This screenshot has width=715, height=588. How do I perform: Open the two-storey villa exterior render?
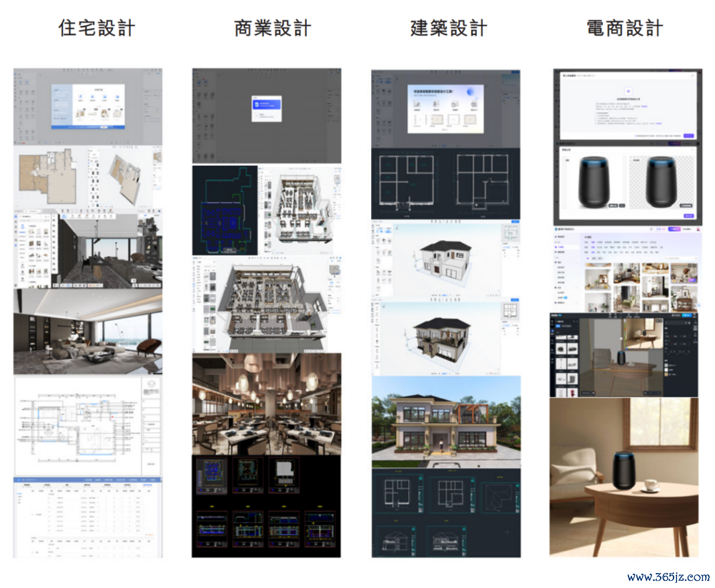pyautogui.click(x=446, y=422)
